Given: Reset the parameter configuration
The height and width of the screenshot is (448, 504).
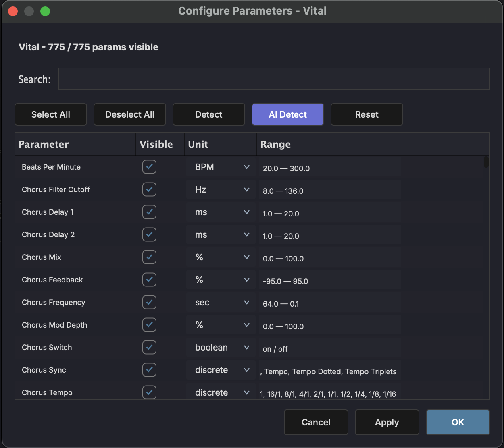Looking at the screenshot, I should point(367,114).
